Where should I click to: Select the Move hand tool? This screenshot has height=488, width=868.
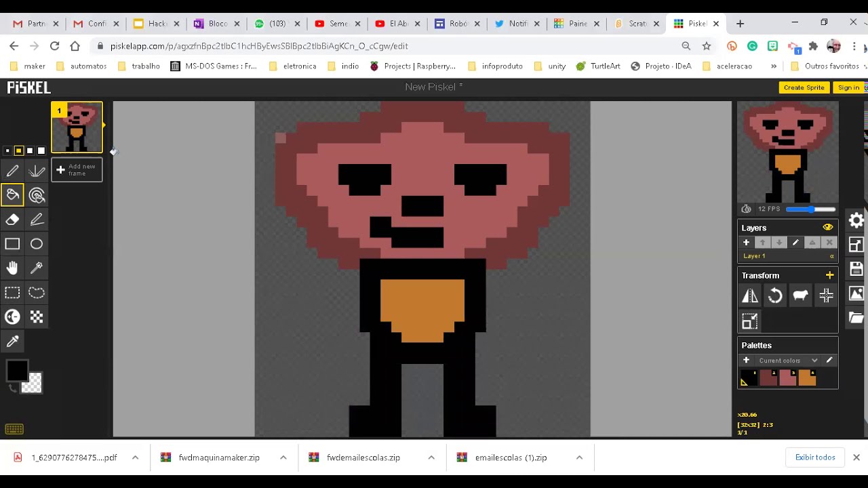[12, 268]
